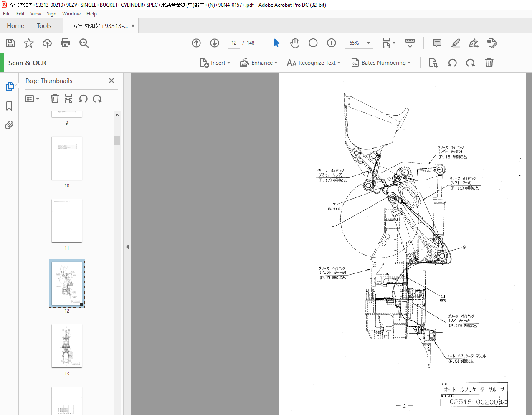Select the Hand pan tool
Image resolution: width=532 pixels, height=415 pixels.
tap(295, 43)
